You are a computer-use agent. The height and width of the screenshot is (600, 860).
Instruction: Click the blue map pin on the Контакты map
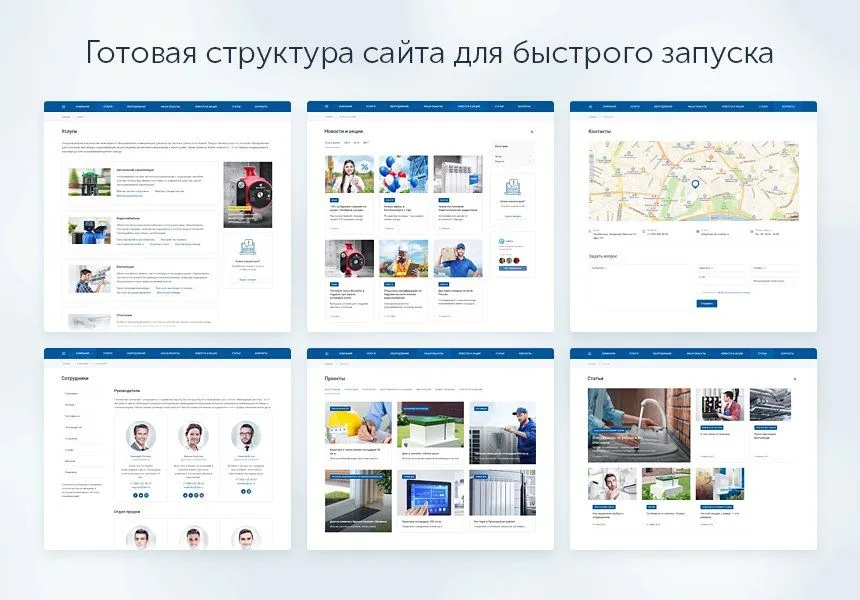click(695, 184)
